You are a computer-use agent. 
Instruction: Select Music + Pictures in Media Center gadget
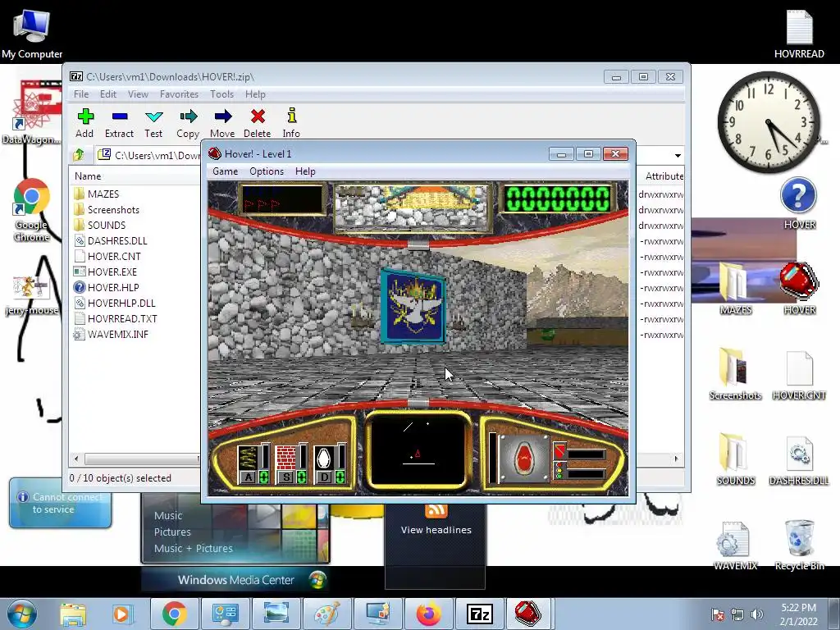194,548
